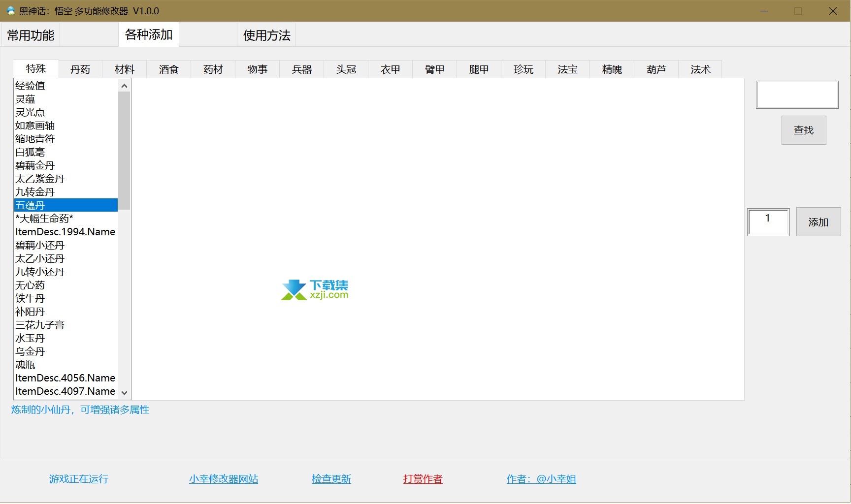The image size is (851, 504).
Task: Select ItemDesc.4056.Name in the list
Action: [x=66, y=378]
